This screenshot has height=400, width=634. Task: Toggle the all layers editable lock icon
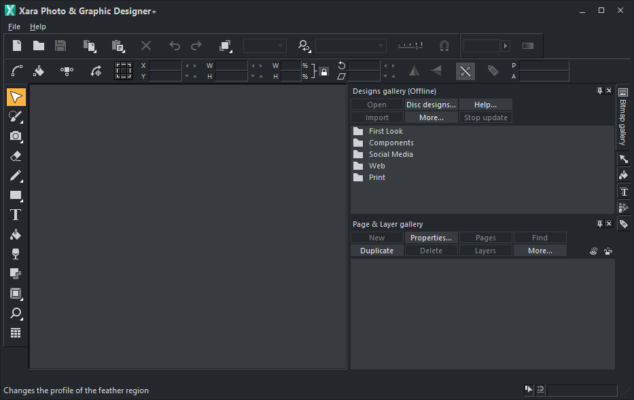click(x=608, y=251)
